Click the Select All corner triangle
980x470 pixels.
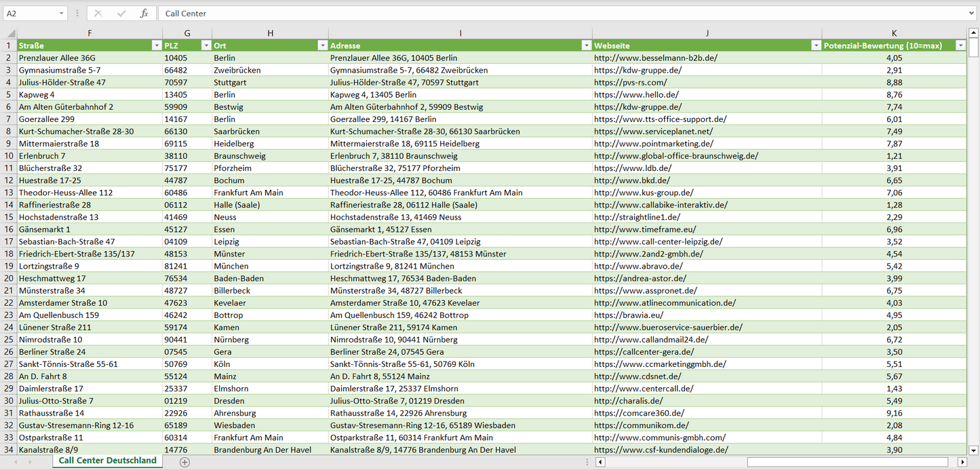coord(9,33)
